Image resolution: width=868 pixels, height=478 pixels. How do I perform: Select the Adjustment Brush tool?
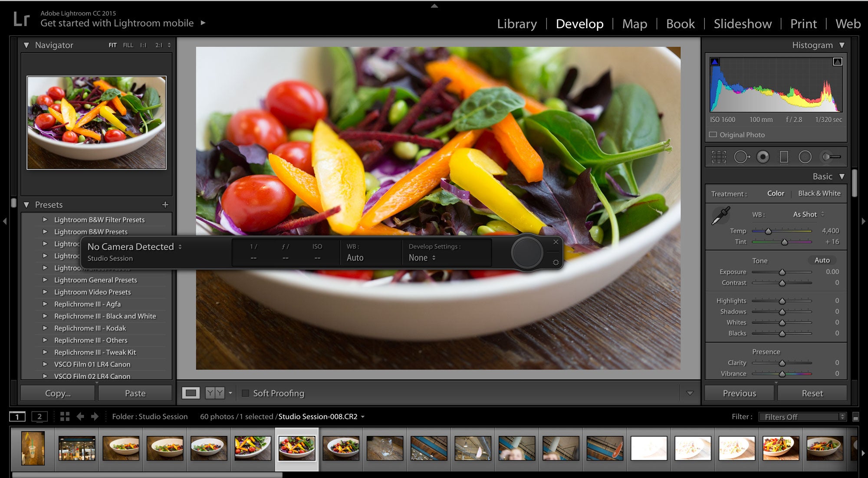point(831,157)
